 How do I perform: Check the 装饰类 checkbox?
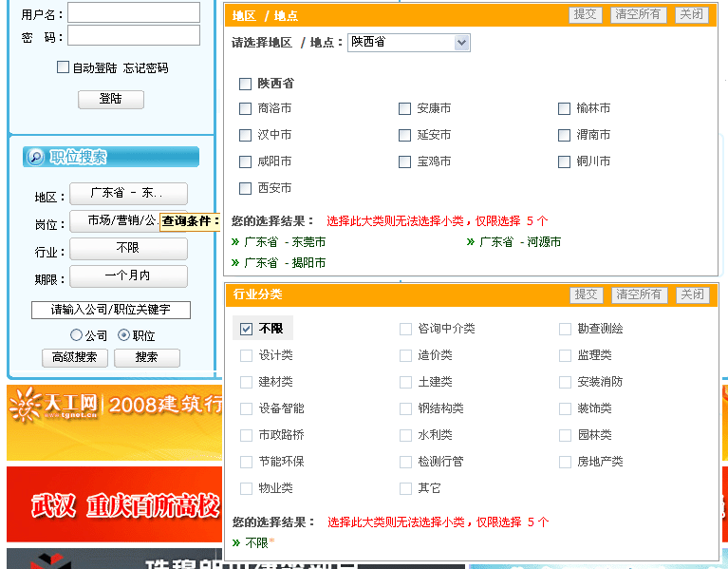tap(565, 408)
